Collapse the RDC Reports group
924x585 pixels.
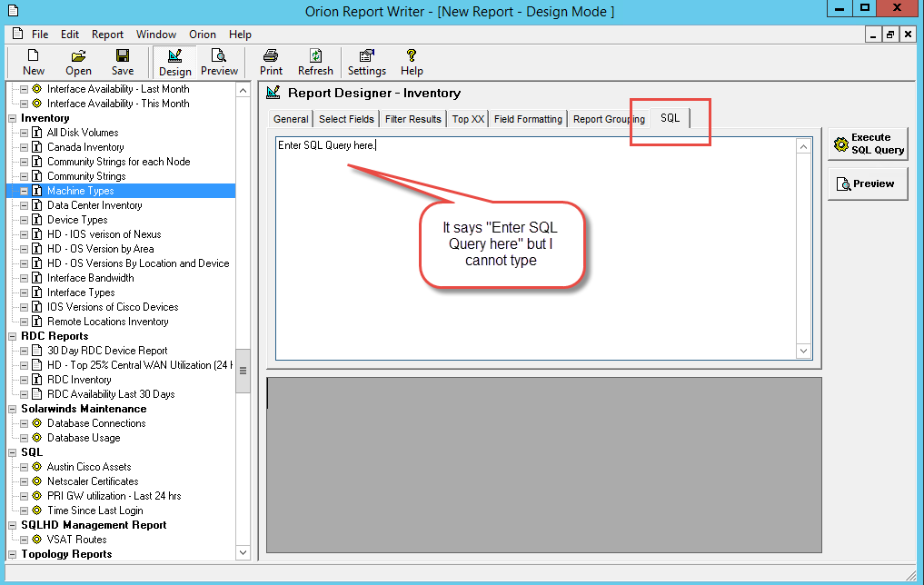pyautogui.click(x=12, y=336)
